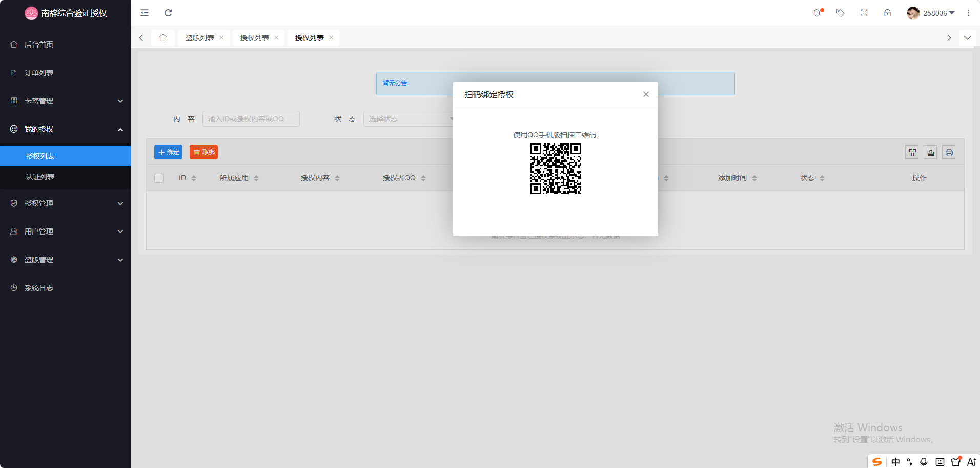Click the 内容 search input field
Image resolution: width=980 pixels, height=468 pixels.
point(251,119)
